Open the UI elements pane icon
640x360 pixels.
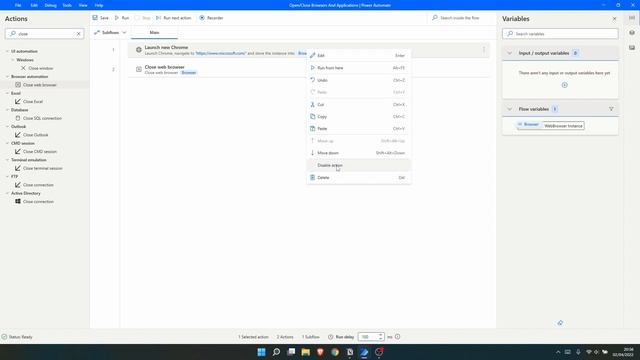(x=632, y=33)
